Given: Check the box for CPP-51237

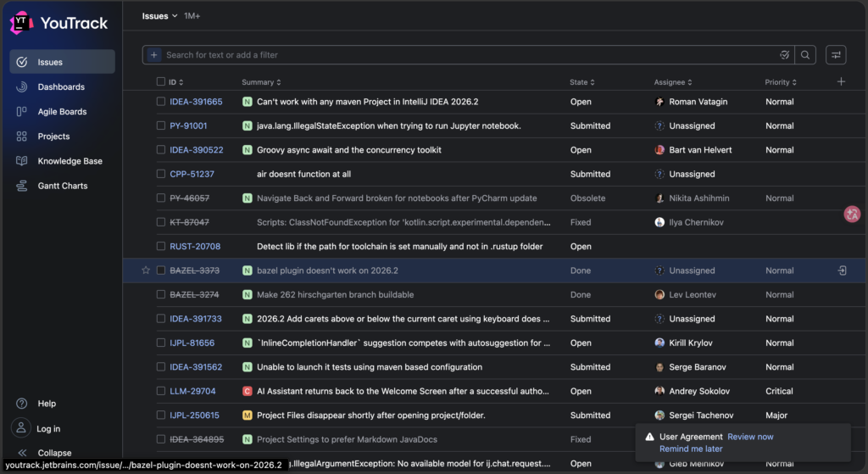Looking at the screenshot, I should [160, 174].
